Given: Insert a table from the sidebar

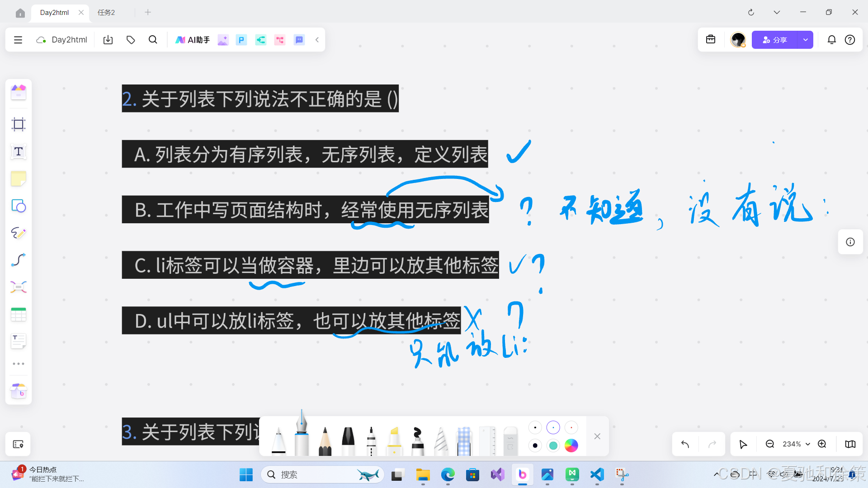Looking at the screenshot, I should (18, 314).
